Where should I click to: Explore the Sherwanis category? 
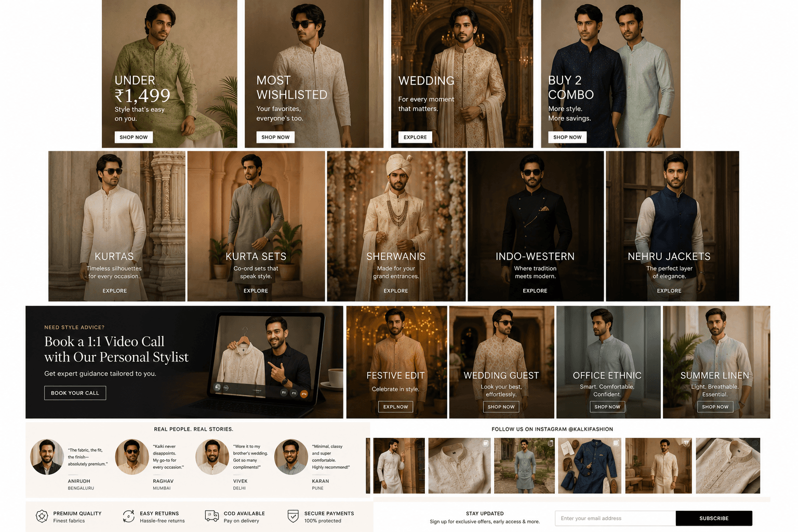coord(396,291)
